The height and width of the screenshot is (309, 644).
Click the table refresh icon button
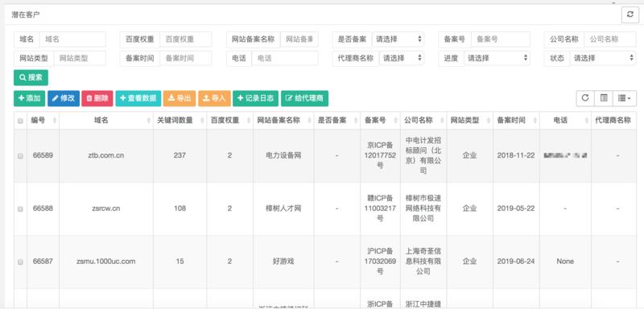585,98
